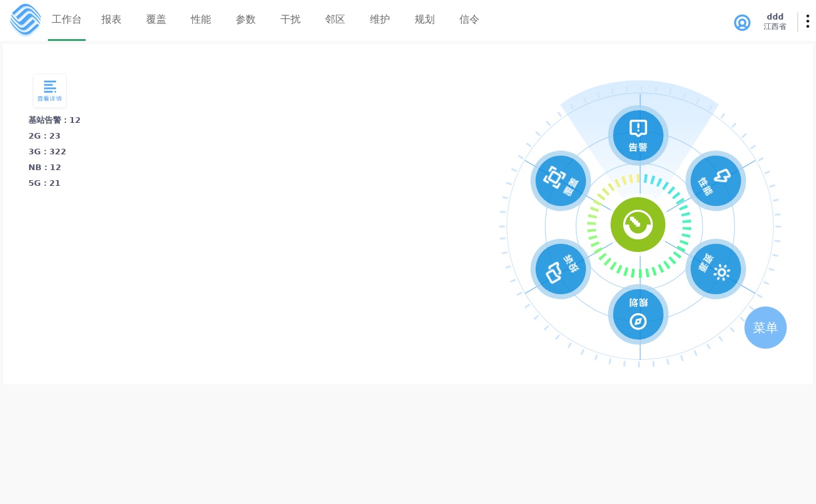Click the ddd username label
This screenshot has height=504, width=816.
pyautogui.click(x=775, y=17)
